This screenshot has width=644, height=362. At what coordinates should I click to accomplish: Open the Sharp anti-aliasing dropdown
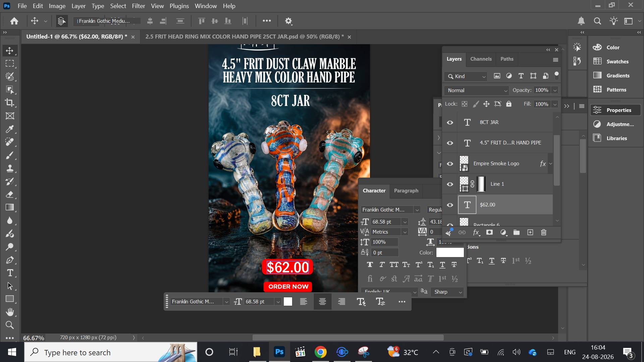447,292
